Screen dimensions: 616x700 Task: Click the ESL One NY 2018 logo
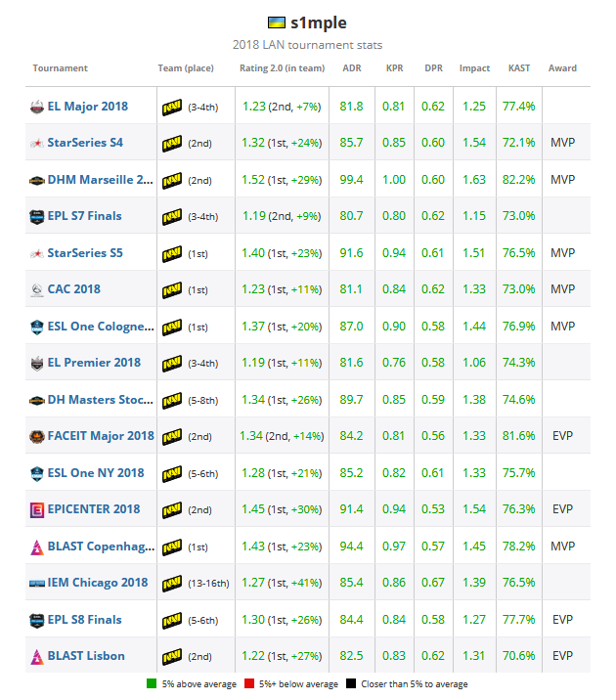37,473
